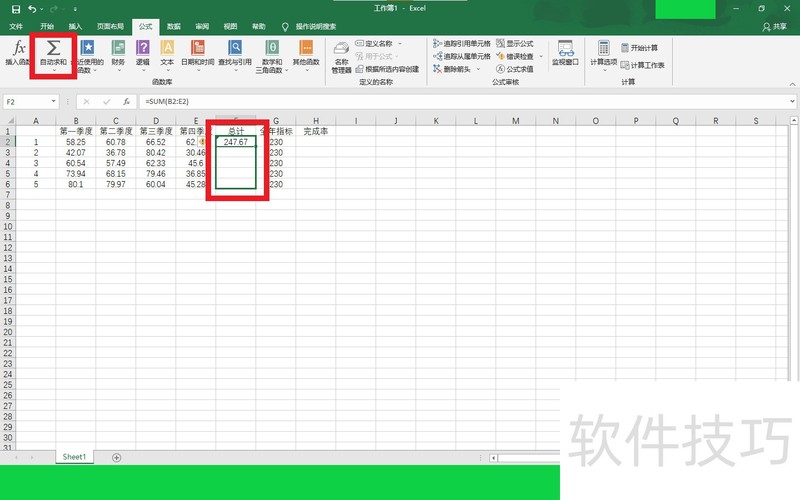Open the Text (文本) functions library
This screenshot has width=800, height=500.
167,56
